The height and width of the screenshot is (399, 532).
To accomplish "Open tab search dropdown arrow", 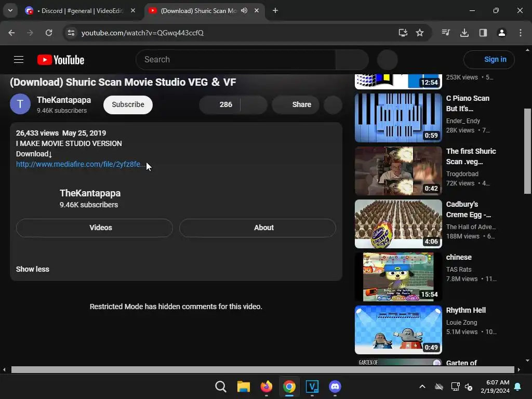I will 10,10.
